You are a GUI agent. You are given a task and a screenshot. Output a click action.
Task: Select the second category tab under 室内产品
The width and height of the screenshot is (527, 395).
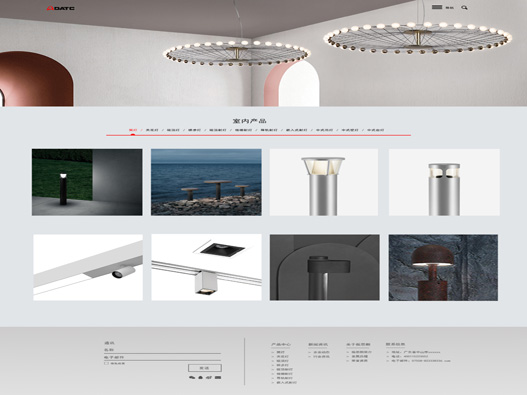152,130
